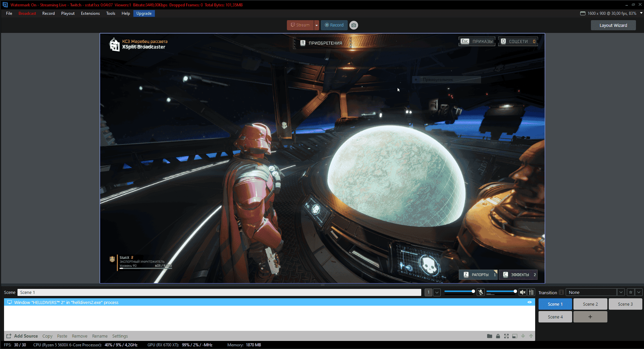Screen dimensions: 644x349
Task: Switch to Scene 3
Action: pos(625,304)
